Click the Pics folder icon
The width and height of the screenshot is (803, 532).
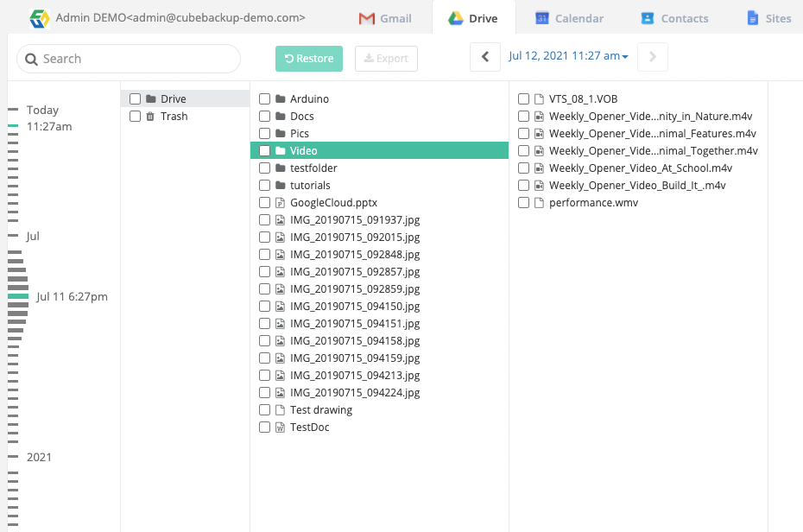(280, 133)
